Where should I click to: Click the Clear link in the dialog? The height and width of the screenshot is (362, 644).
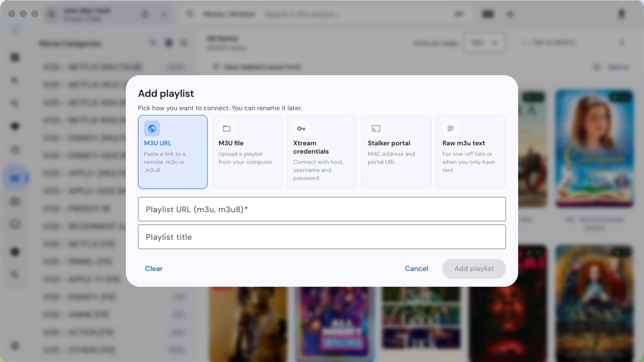pyautogui.click(x=154, y=268)
